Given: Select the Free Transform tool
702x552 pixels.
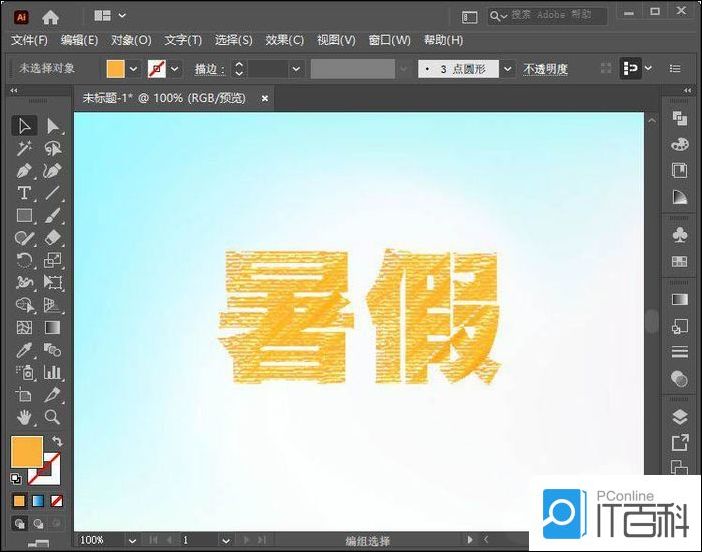Looking at the screenshot, I should 53,282.
